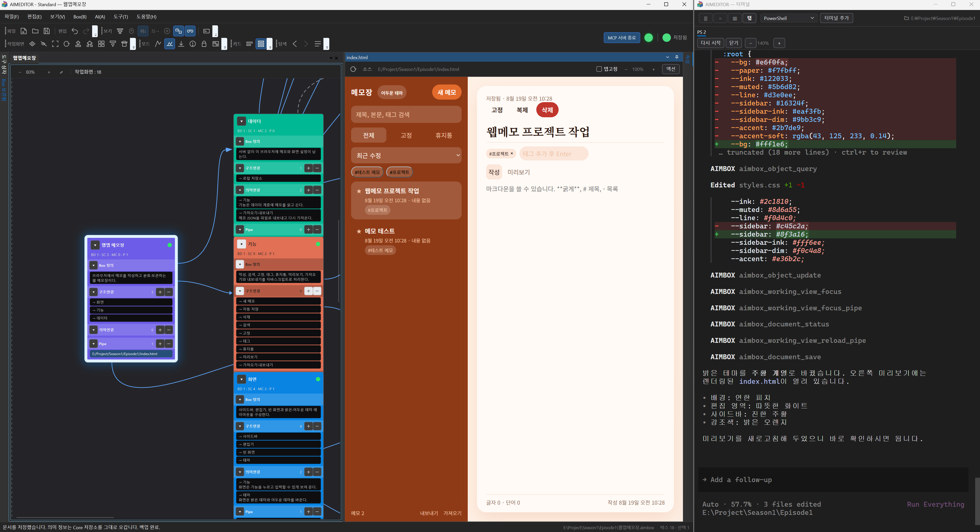Open a file using the folder toolbar icon
This screenshot has width=980, height=532.
(x=35, y=31)
